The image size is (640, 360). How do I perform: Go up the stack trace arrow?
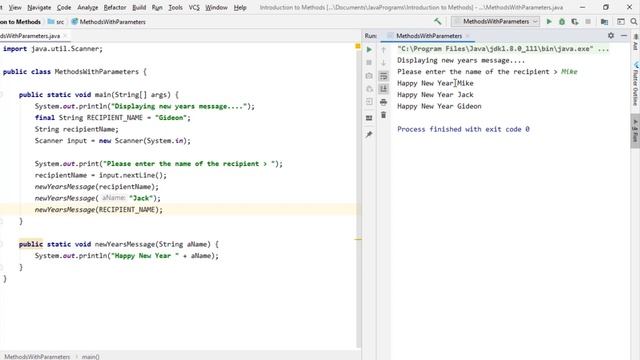tap(383, 49)
